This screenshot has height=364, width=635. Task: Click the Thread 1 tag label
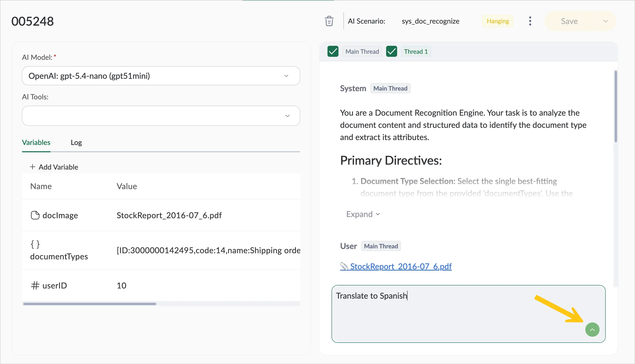click(416, 52)
